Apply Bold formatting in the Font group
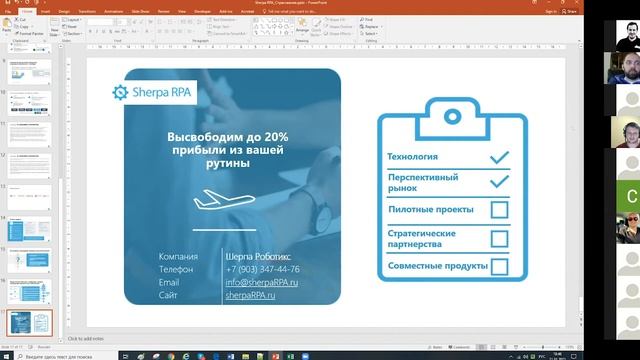 pyautogui.click(x=90, y=31)
